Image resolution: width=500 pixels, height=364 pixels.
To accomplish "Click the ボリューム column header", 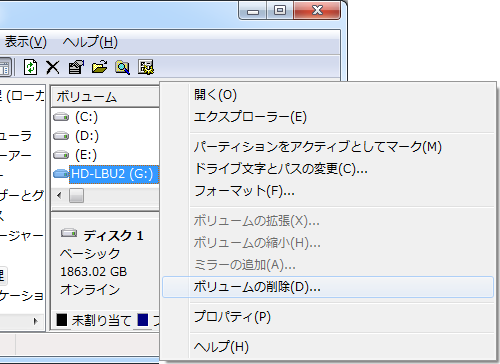I will click(105, 97).
